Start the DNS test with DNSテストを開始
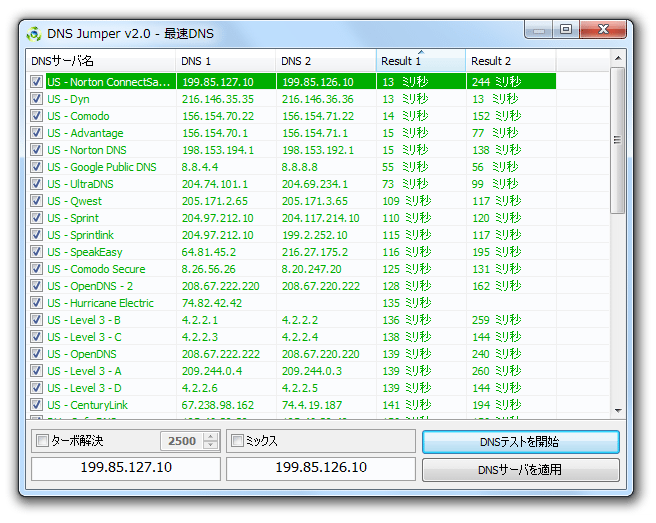This screenshot has width=656, height=523. tap(520, 442)
